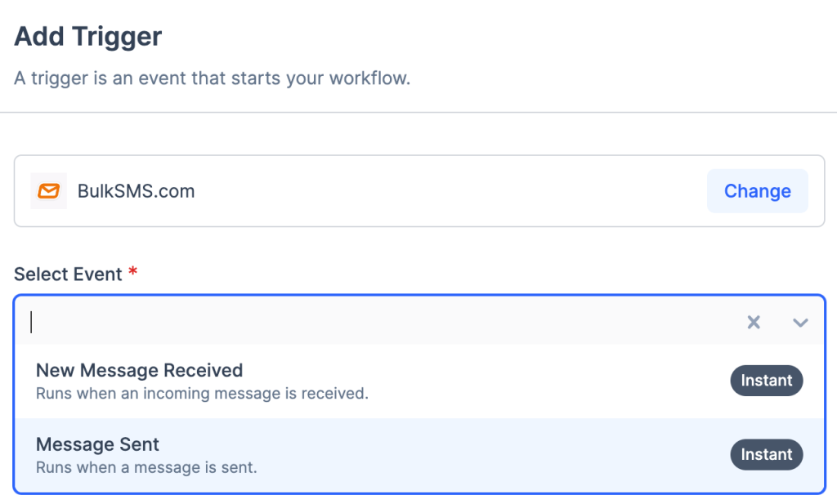This screenshot has width=837, height=504.
Task: Click the Add Trigger heading
Action: (88, 37)
